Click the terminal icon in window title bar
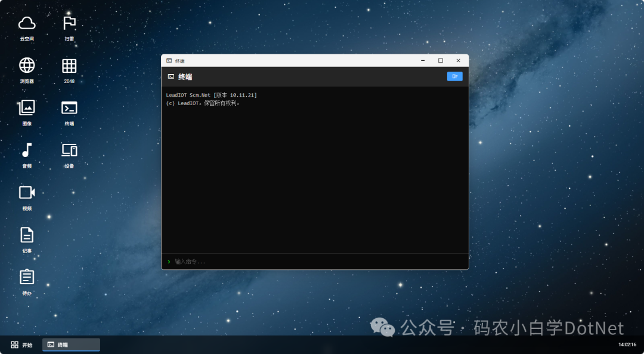644x354 pixels. tap(169, 61)
